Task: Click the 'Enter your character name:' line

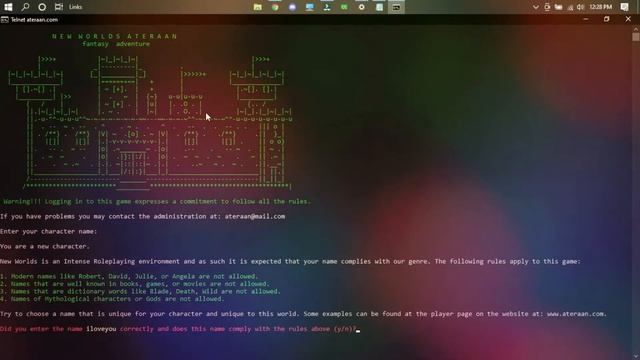Action: (49, 231)
